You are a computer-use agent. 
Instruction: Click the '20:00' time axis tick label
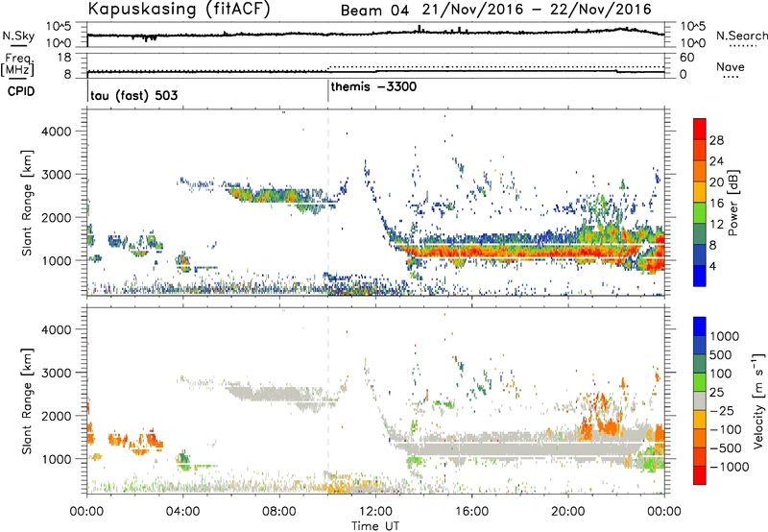click(x=567, y=512)
